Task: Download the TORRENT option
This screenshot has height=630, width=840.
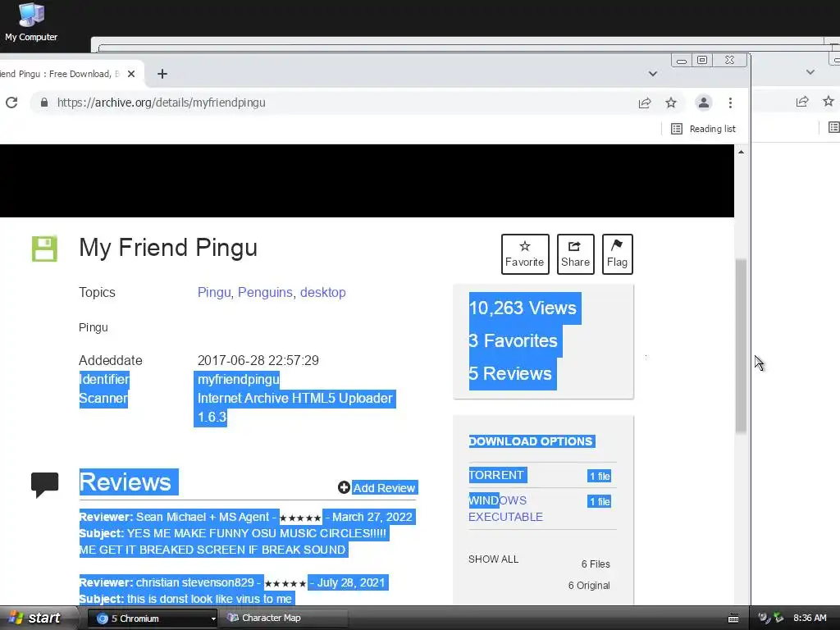Action: click(496, 475)
